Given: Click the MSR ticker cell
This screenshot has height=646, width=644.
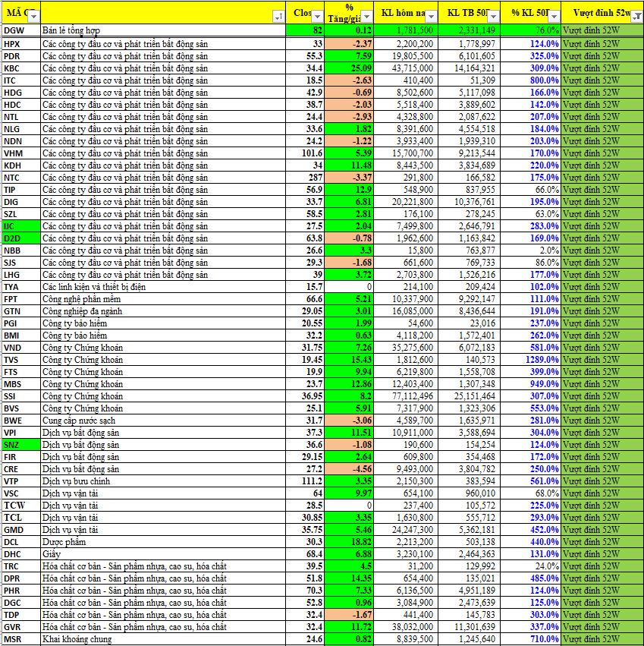Looking at the screenshot, I should click(x=20, y=639).
